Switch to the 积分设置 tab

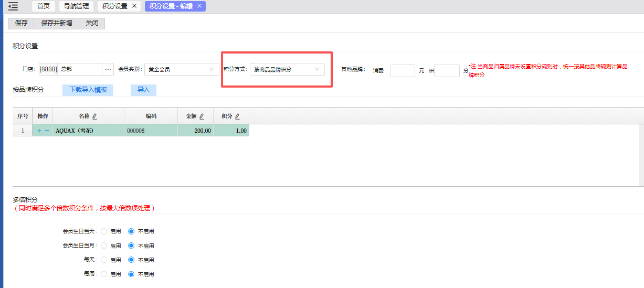click(115, 6)
